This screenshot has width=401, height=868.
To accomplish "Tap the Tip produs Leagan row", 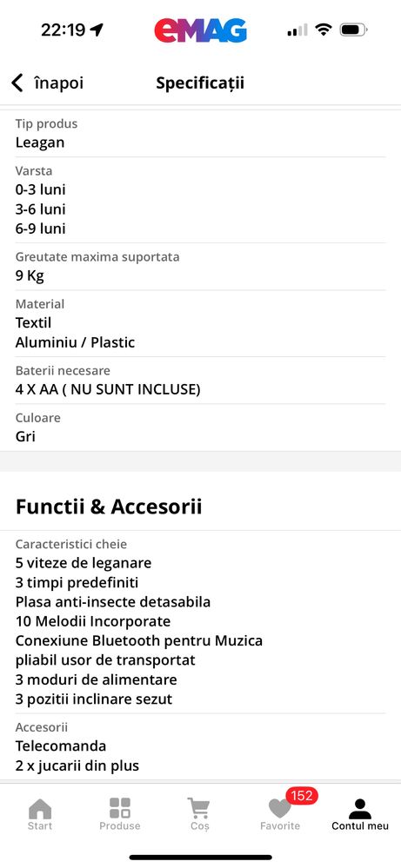I will pos(200,134).
